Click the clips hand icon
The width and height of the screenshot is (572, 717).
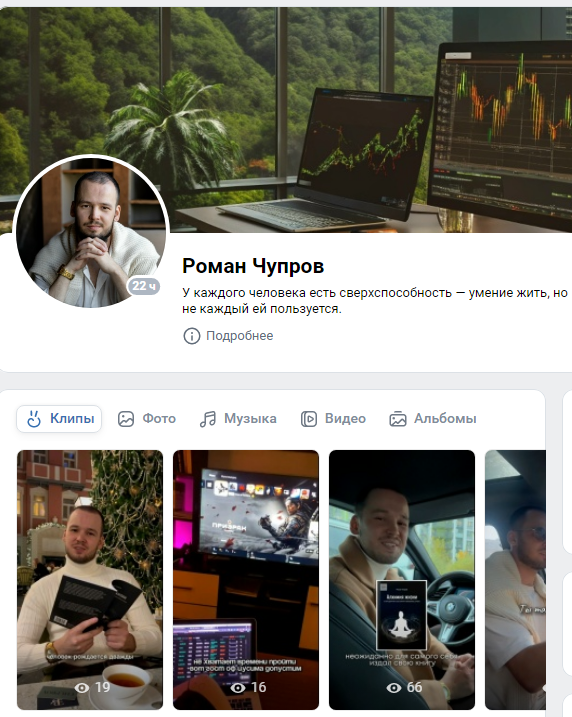click(34, 418)
